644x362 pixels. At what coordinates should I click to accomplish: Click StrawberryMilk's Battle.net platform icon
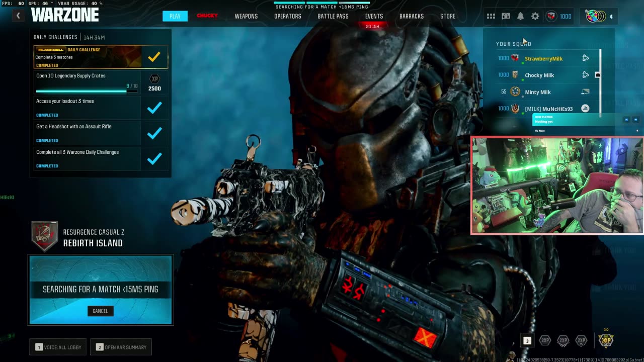click(x=585, y=58)
